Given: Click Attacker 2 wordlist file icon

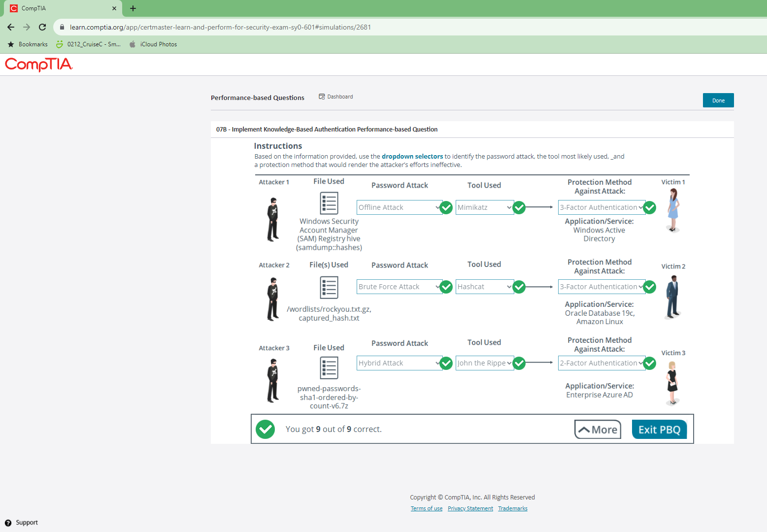Looking at the screenshot, I should click(329, 287).
